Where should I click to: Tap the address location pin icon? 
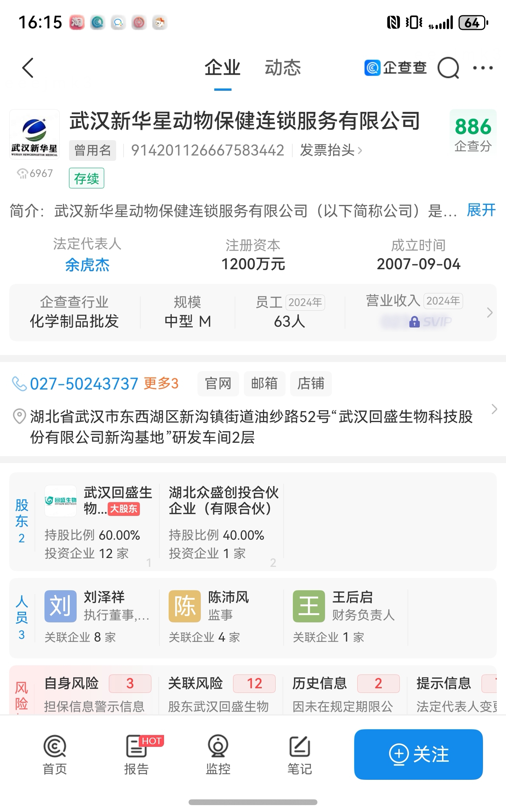coord(19,416)
